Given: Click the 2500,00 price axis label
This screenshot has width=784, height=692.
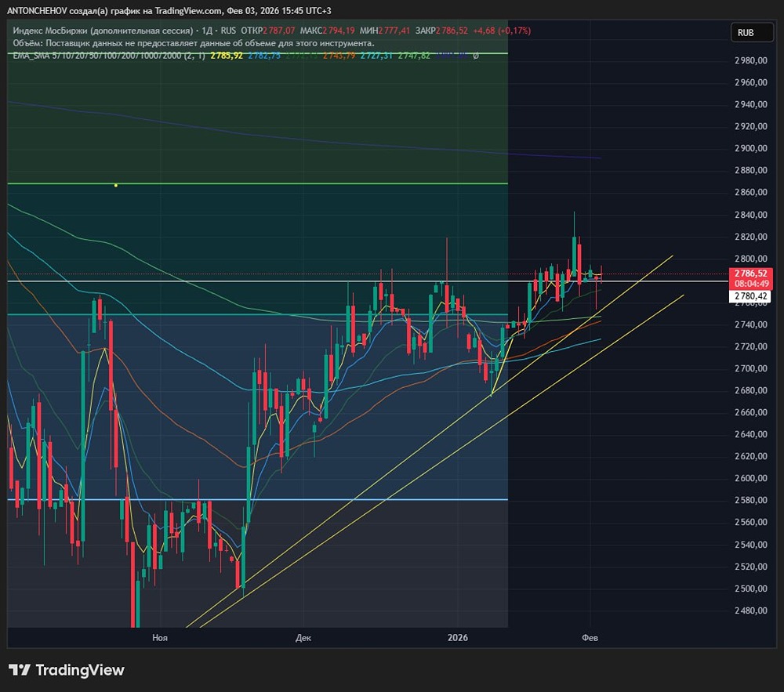Looking at the screenshot, I should pos(751,589).
